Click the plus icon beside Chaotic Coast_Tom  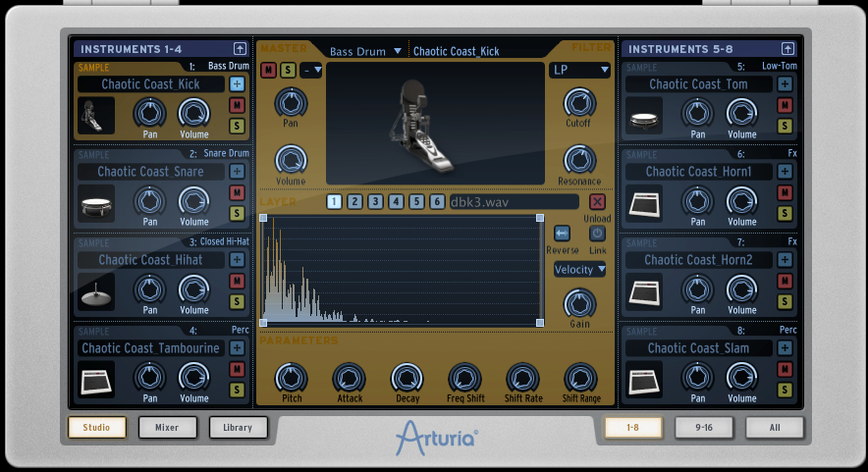785,84
